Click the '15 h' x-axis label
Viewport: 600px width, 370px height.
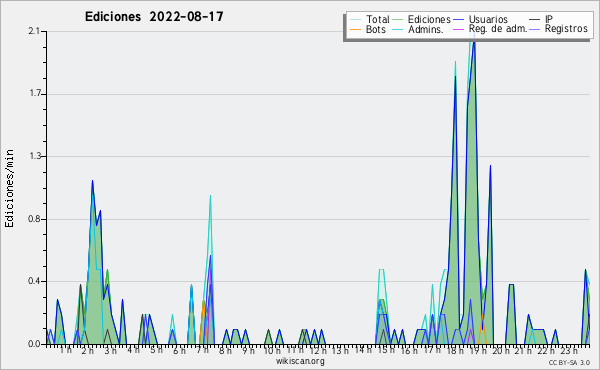click(x=386, y=350)
